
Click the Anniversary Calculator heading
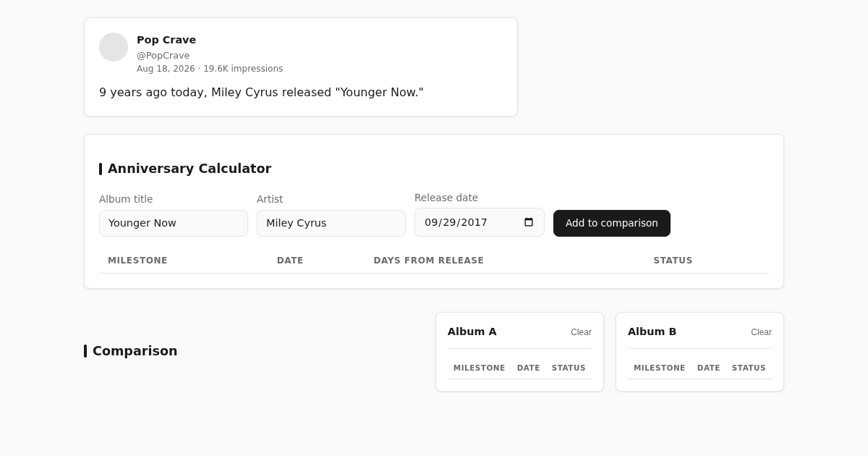[190, 169]
